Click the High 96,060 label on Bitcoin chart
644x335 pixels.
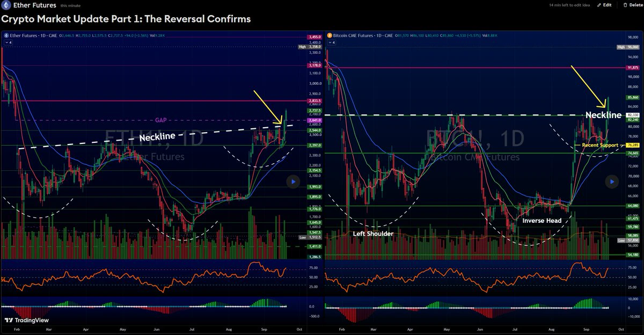click(x=627, y=47)
